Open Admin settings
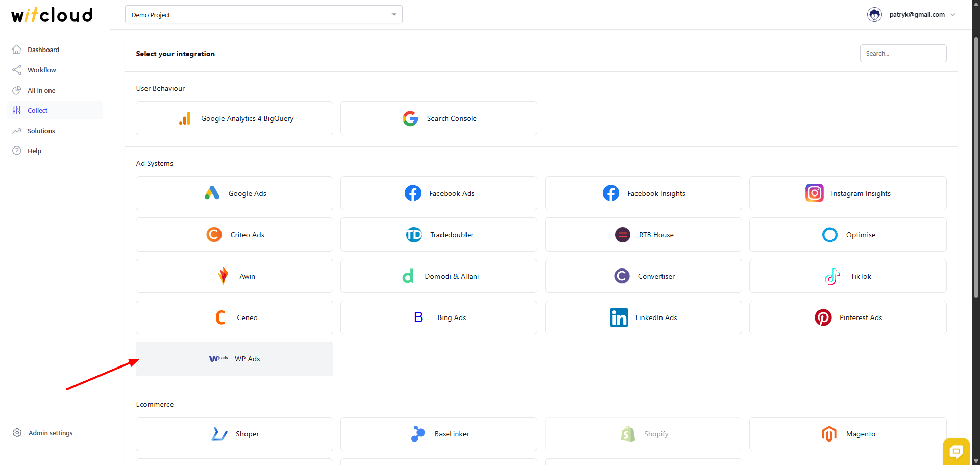The height and width of the screenshot is (465, 980). pos(51,433)
